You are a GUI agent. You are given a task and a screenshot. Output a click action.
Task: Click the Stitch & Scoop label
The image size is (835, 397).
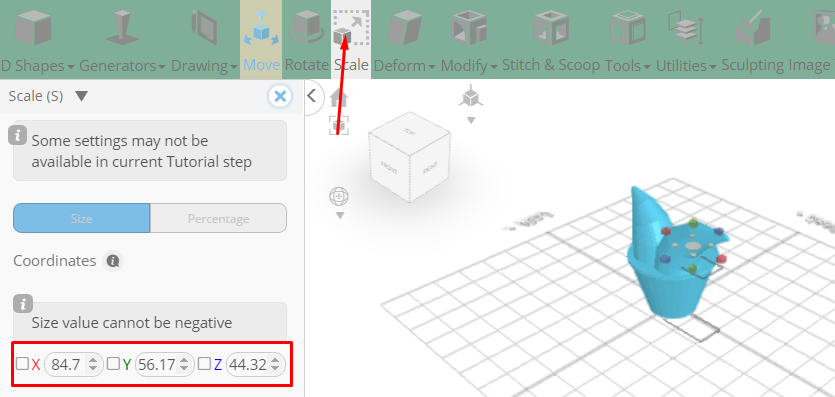click(x=551, y=65)
